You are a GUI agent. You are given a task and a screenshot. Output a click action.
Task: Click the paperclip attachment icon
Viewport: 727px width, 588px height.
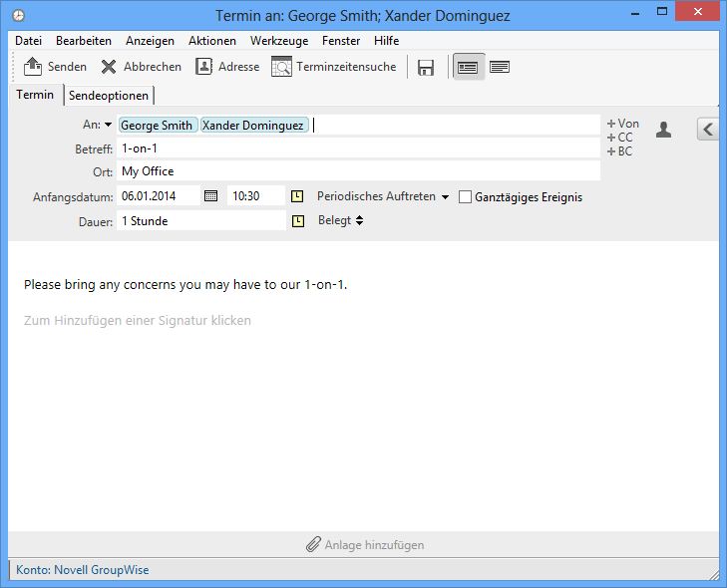313,544
